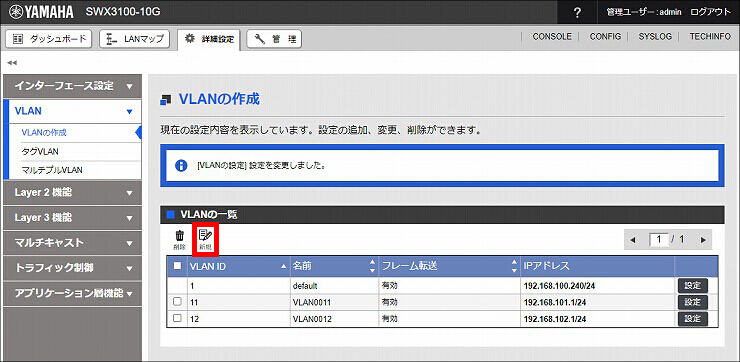Screen dimensions: 740x362
Task: Collapse the sidebar with double-arrow icon
Action: point(12,63)
